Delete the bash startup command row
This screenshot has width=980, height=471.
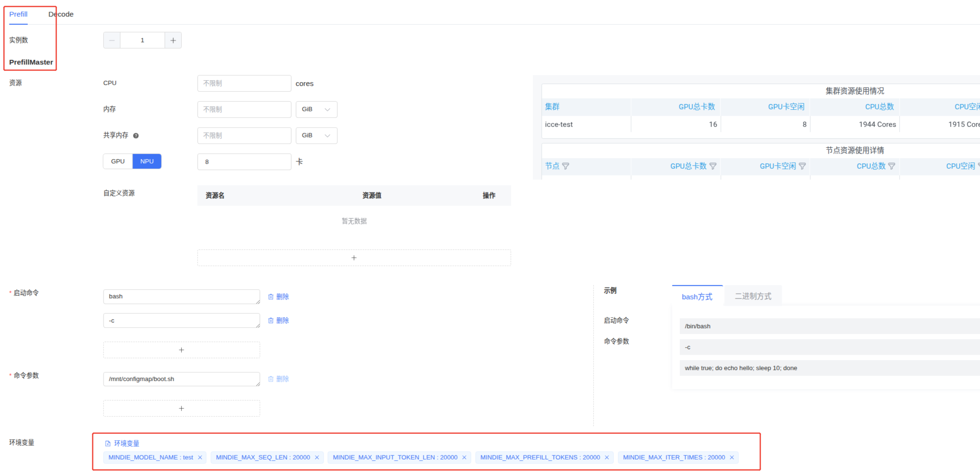pyautogui.click(x=279, y=296)
